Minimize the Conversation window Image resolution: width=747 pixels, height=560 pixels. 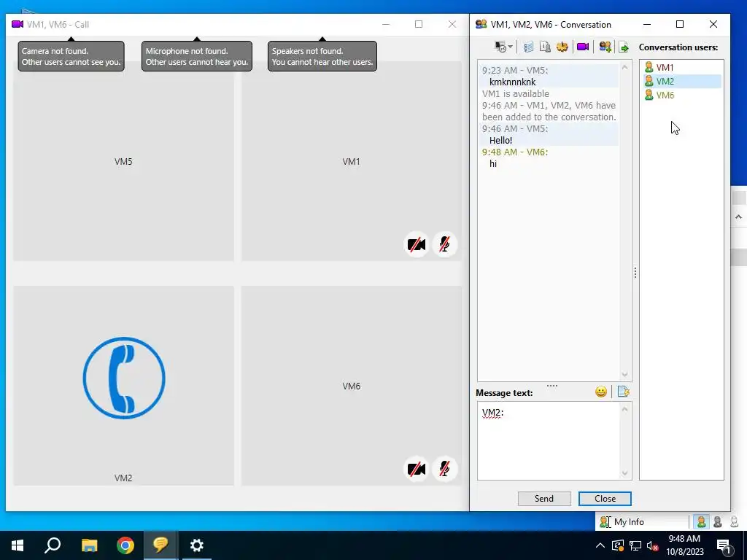pyautogui.click(x=647, y=24)
